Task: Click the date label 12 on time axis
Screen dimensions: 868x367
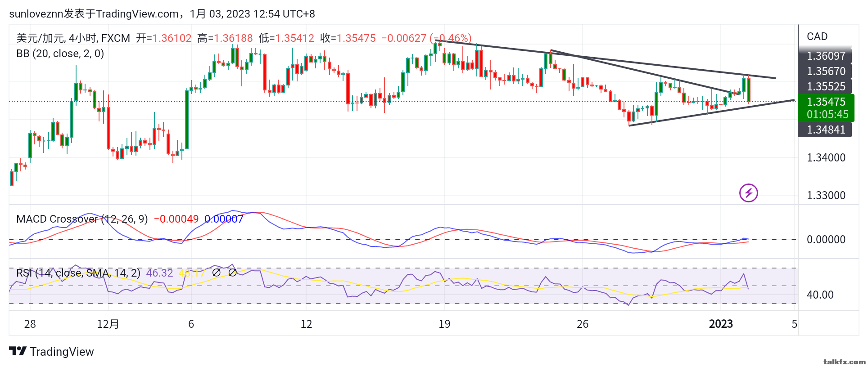Action: pos(306,324)
